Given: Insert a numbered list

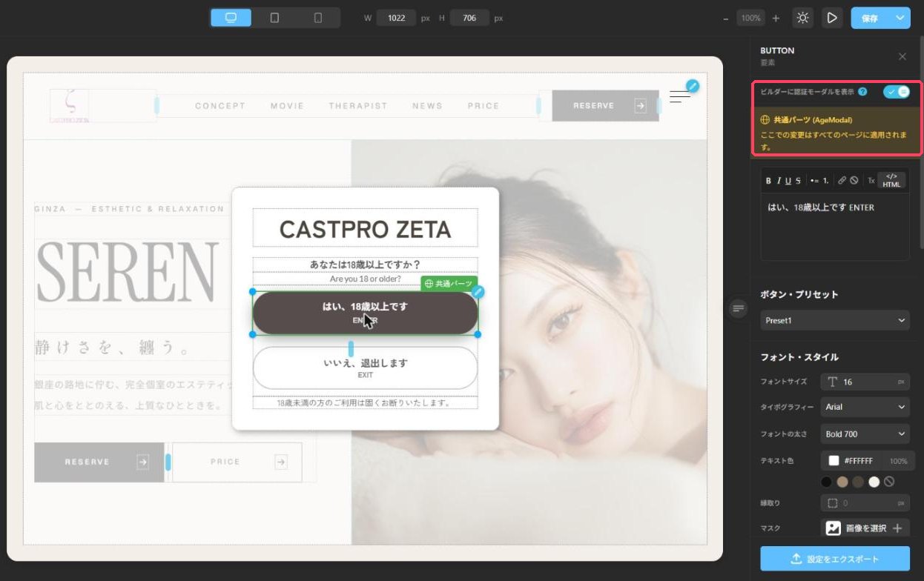Looking at the screenshot, I should [x=825, y=180].
